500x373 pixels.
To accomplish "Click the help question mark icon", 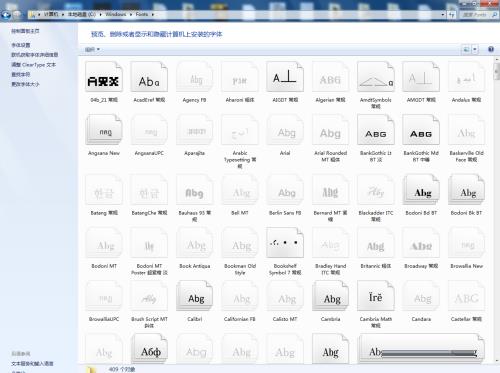I will pyautogui.click(x=491, y=49).
